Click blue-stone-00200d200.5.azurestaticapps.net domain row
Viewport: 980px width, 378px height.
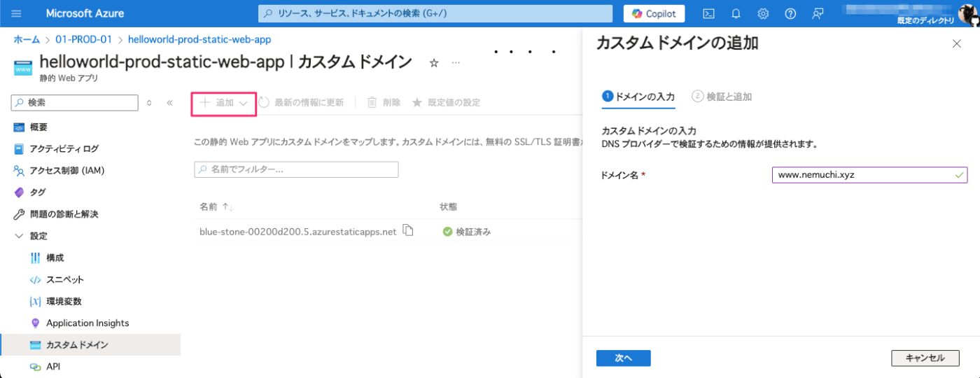coord(297,231)
